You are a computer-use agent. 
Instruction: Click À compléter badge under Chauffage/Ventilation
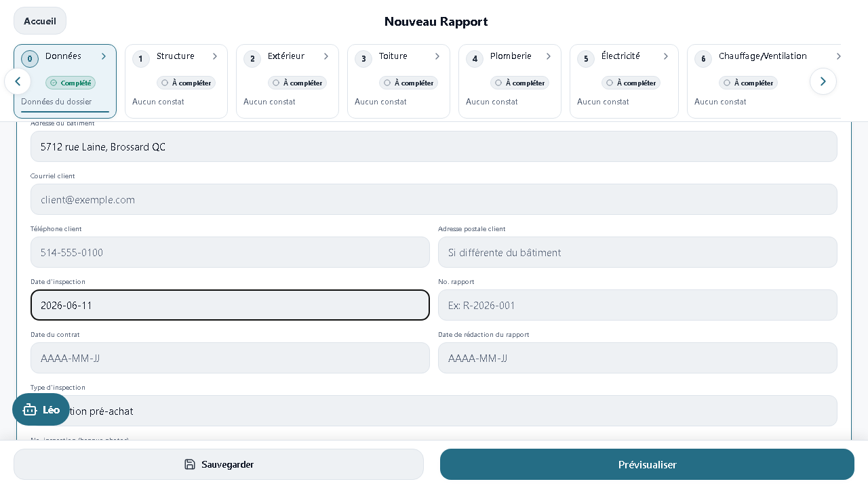coord(748,83)
